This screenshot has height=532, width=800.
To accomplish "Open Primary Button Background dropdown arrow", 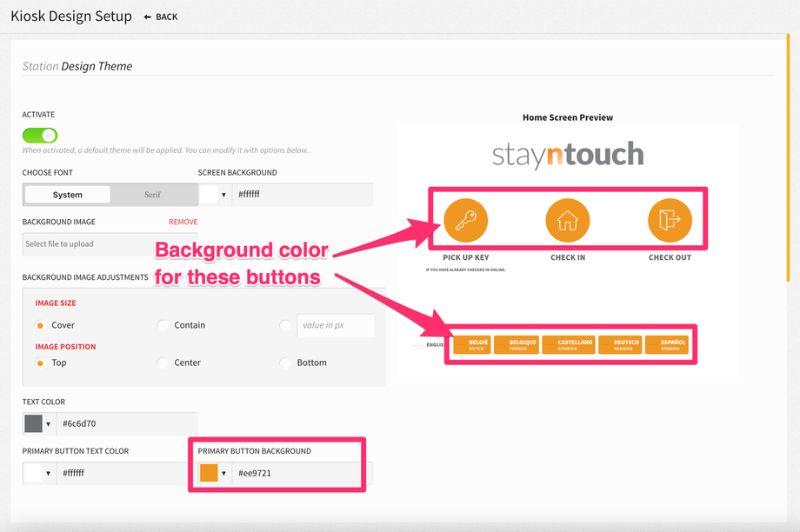I will tap(223, 474).
